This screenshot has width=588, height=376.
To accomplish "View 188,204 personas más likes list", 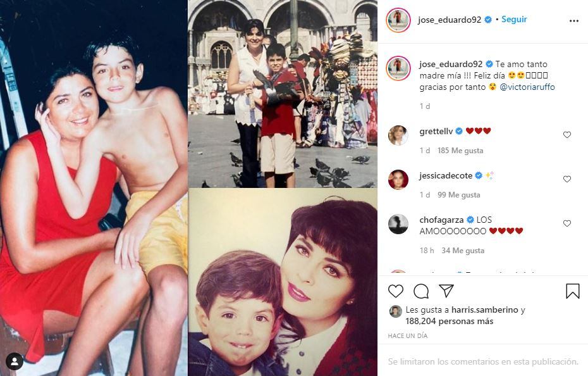I will [x=450, y=321].
